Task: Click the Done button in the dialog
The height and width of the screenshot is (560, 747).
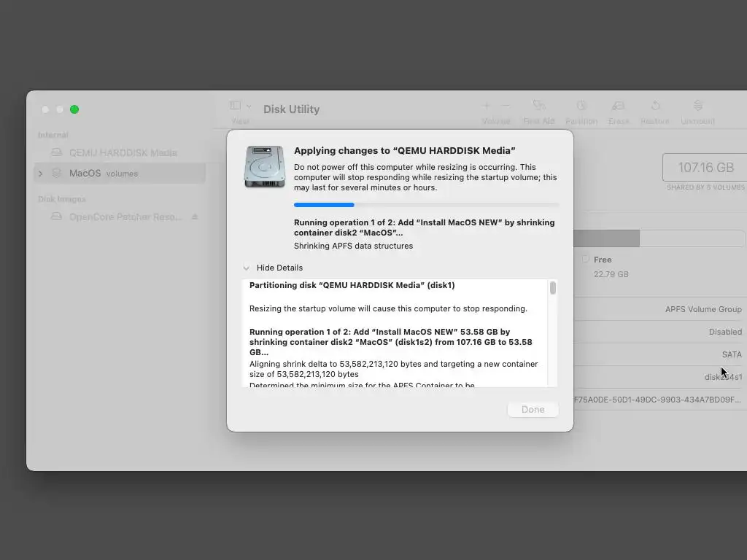Action: [533, 409]
